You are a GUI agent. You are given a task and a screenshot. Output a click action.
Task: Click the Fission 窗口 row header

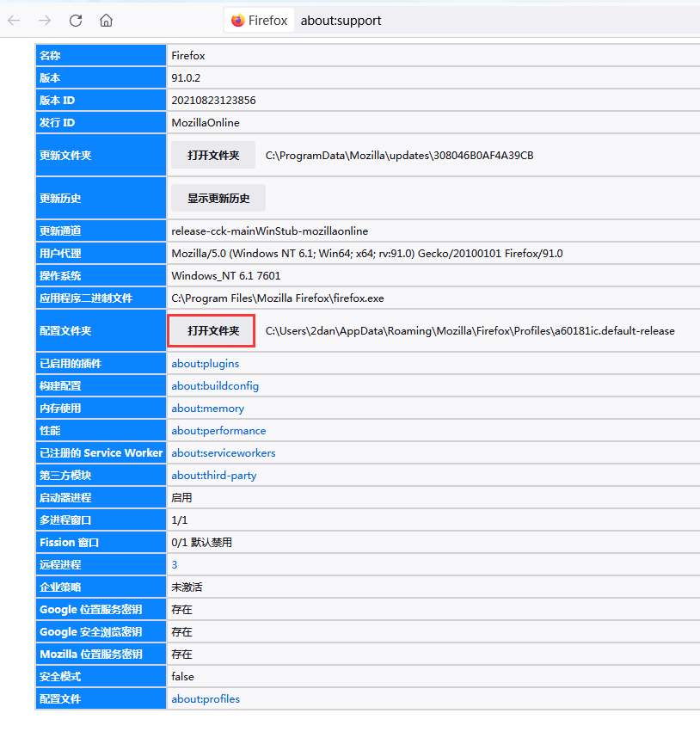tap(101, 543)
